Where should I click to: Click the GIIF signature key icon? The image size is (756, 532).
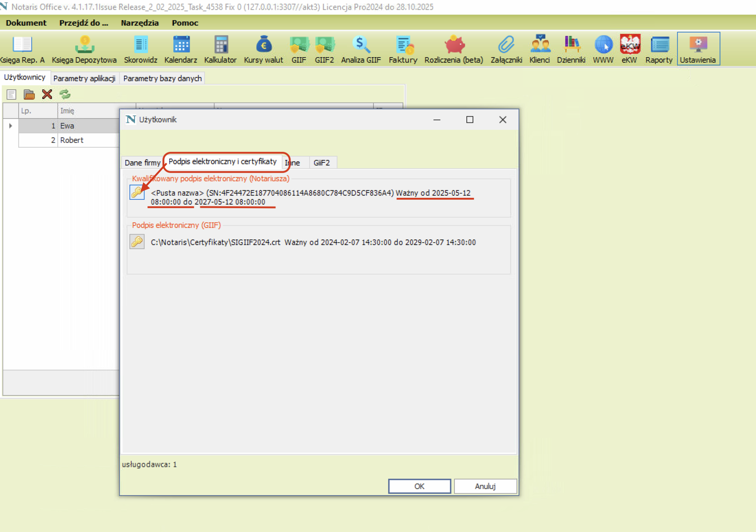(137, 242)
